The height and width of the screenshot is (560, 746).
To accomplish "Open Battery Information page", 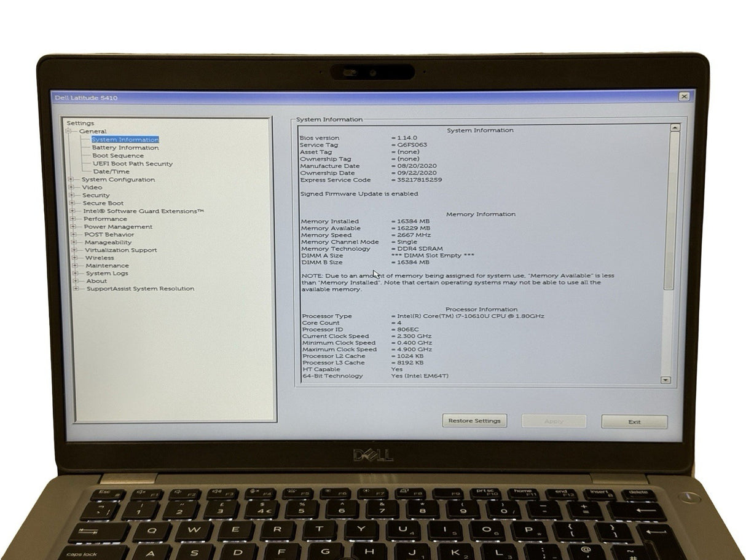I will pos(125,148).
